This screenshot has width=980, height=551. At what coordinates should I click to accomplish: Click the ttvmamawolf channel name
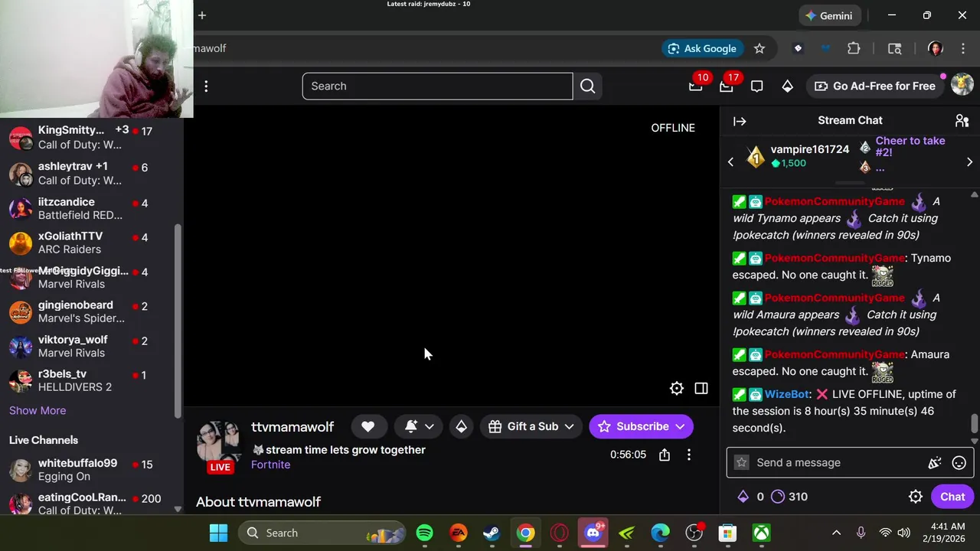click(292, 427)
